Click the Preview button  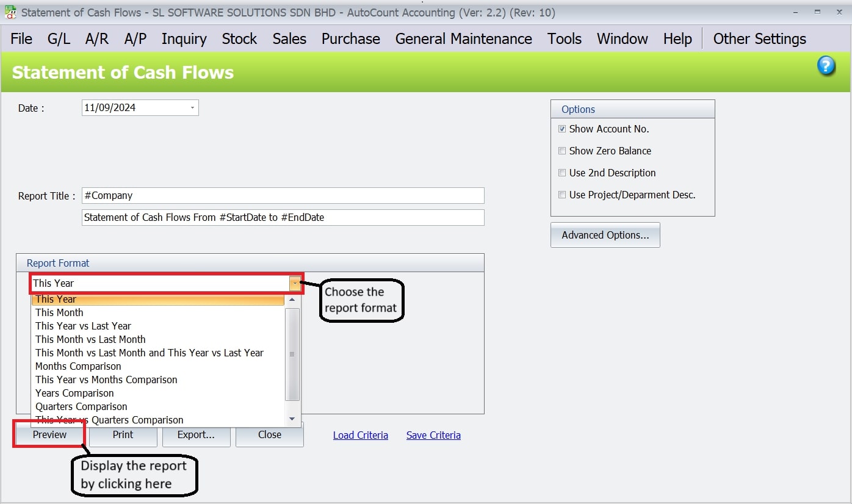pos(49,434)
